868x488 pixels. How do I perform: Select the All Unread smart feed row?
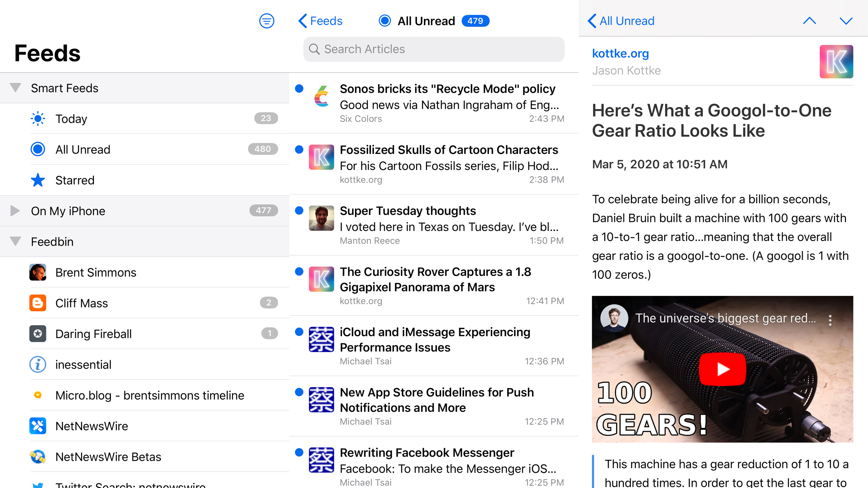pyautogui.click(x=145, y=149)
